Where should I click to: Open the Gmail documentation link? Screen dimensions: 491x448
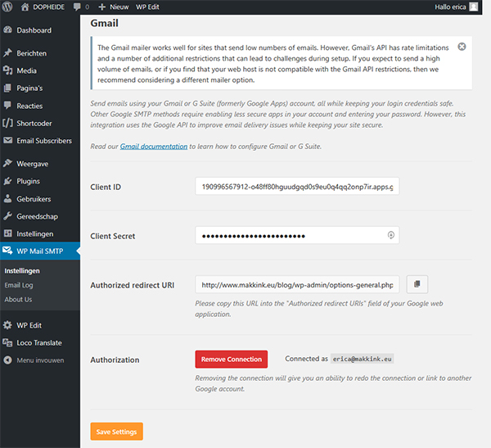[x=154, y=147]
